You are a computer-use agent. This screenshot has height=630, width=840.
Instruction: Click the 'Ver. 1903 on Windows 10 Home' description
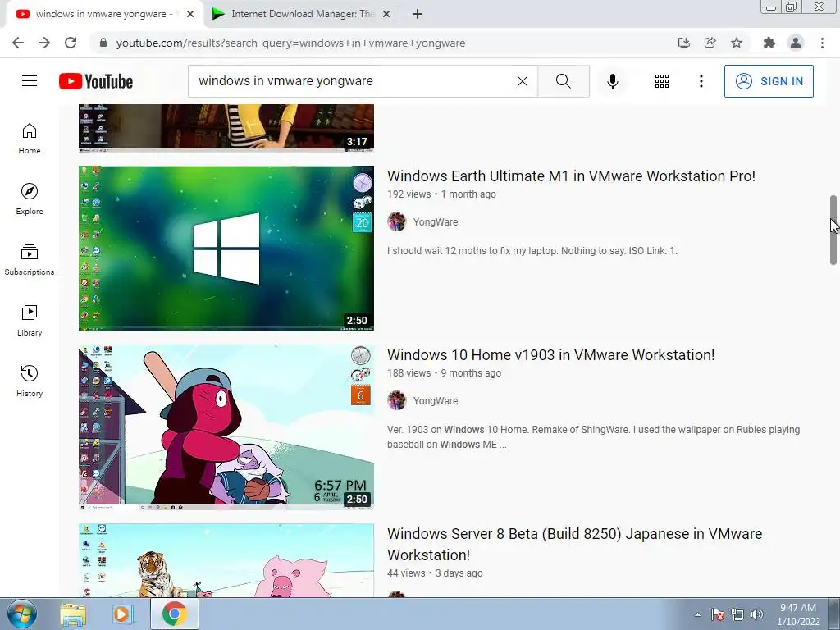pos(594,436)
